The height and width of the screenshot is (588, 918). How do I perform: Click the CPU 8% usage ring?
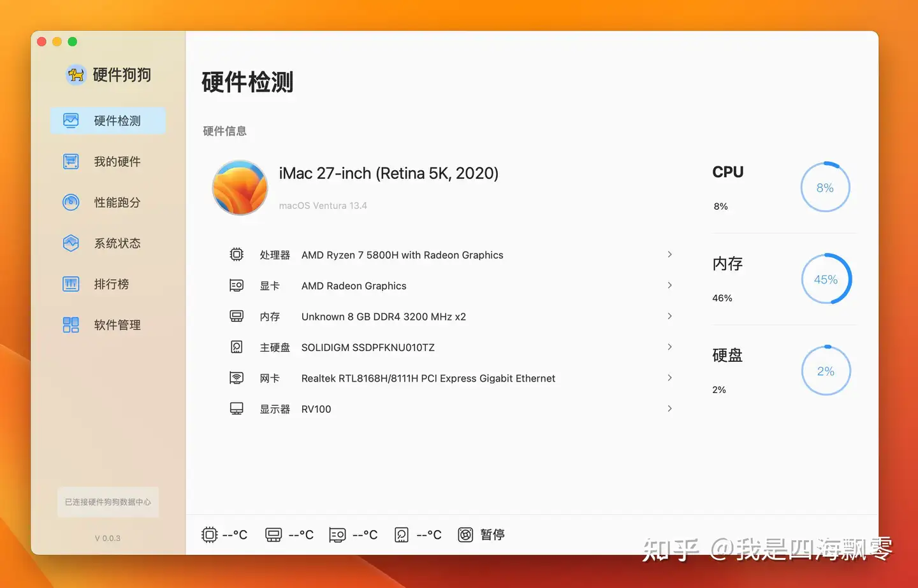825,187
